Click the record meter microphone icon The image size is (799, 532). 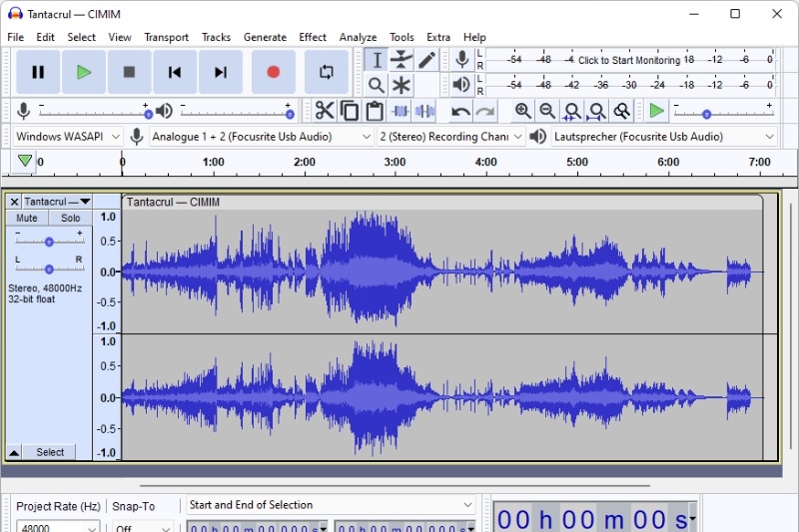[462, 60]
